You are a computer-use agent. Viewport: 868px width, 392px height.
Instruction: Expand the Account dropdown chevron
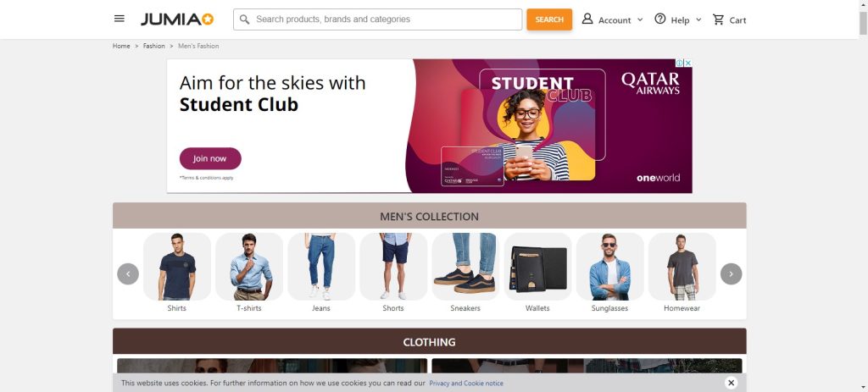click(x=640, y=19)
